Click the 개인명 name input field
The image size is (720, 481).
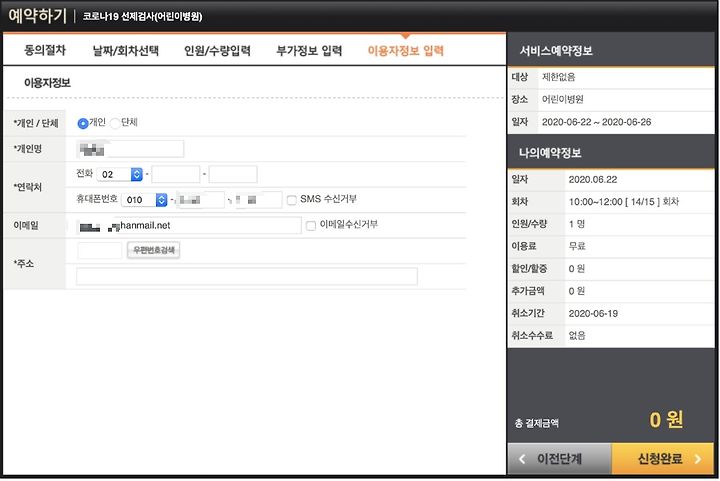click(x=130, y=149)
